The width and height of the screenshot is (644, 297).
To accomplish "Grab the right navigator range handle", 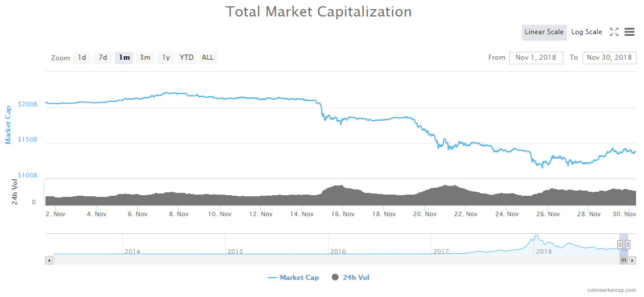I will coord(628,245).
